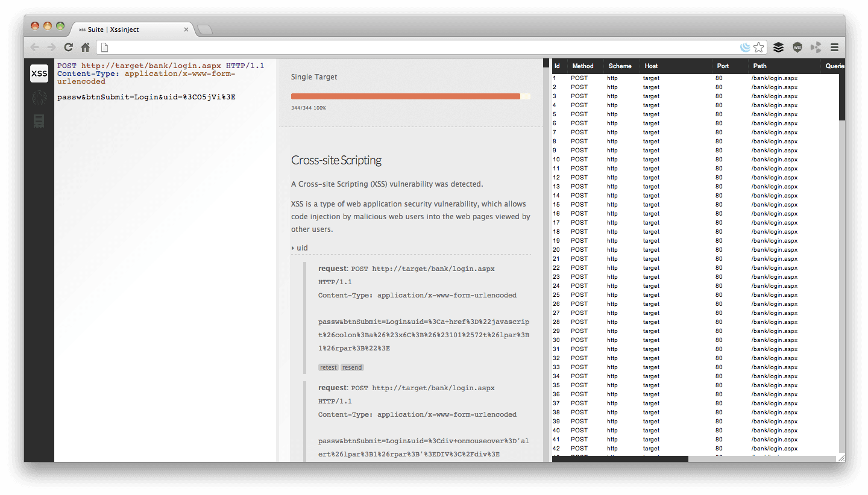Click the Content-Type header in editor

(x=146, y=77)
